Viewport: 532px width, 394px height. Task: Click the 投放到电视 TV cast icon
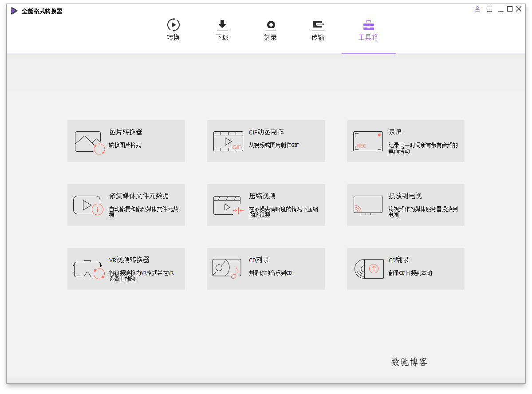click(368, 205)
